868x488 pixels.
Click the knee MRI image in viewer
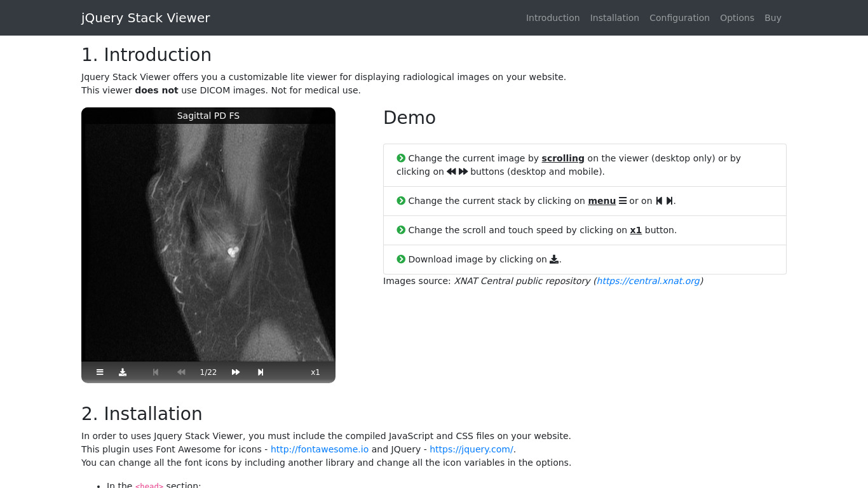click(x=208, y=241)
